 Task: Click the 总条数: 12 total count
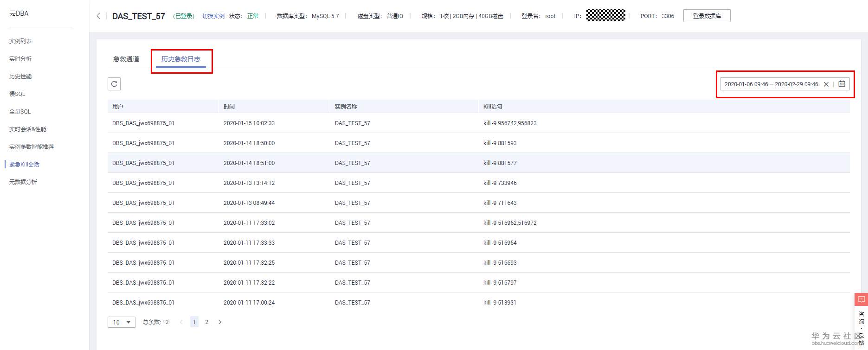point(156,322)
